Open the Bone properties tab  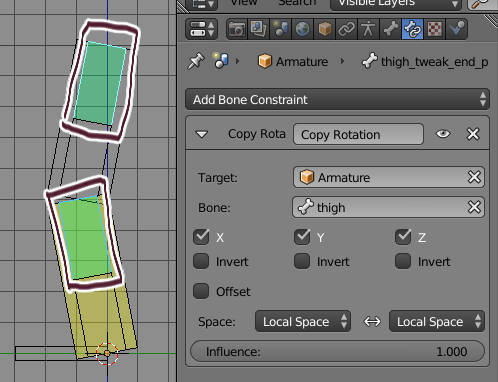(390, 29)
